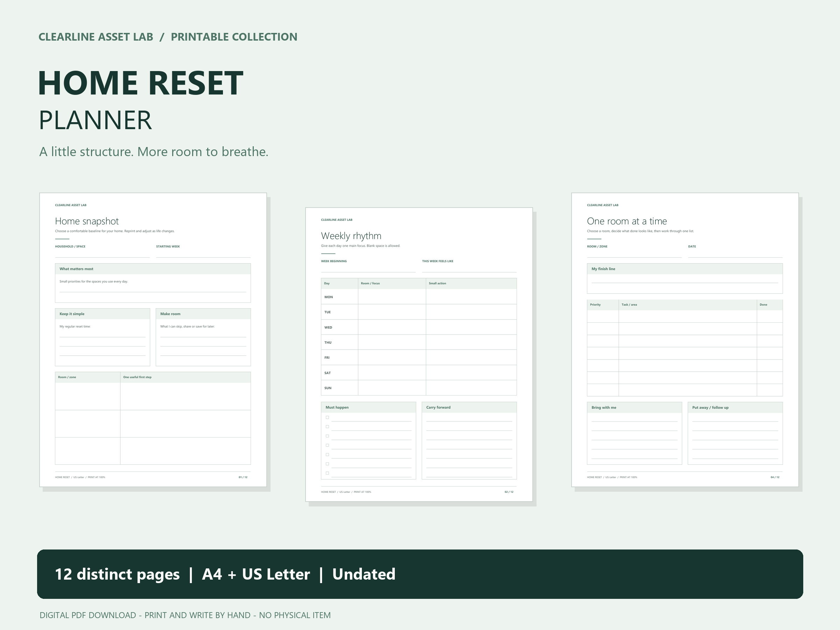Click '12 distinct pages' in the dark banner
The height and width of the screenshot is (630, 840).
[x=117, y=574]
